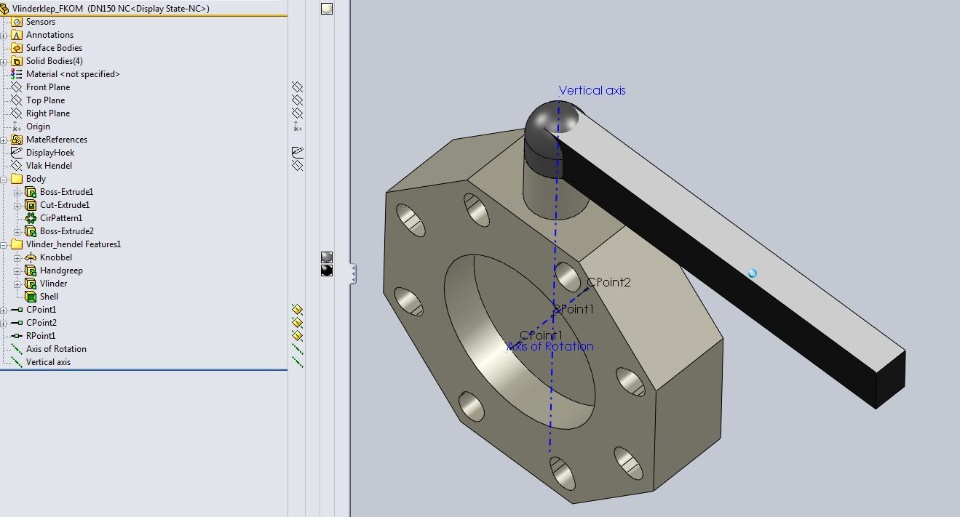This screenshot has height=517, width=960.
Task: Expand the MateReferences node
Action: click(3, 140)
